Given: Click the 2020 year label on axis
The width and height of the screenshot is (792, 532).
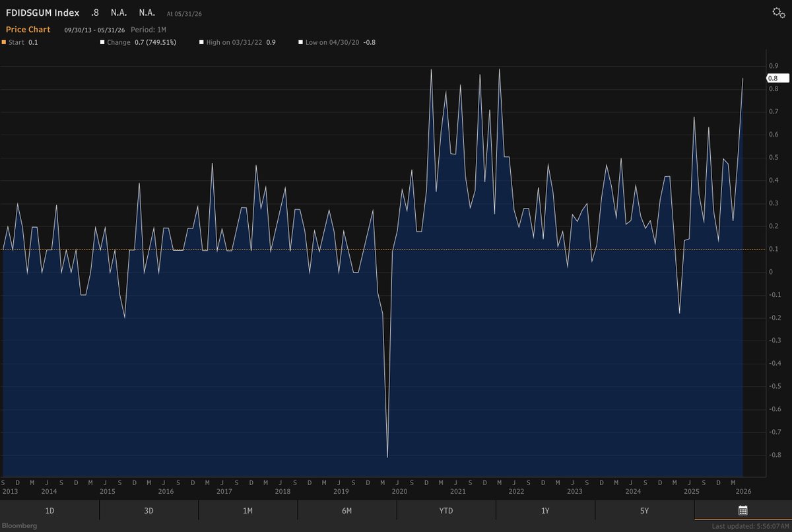Looking at the screenshot, I should (x=399, y=491).
